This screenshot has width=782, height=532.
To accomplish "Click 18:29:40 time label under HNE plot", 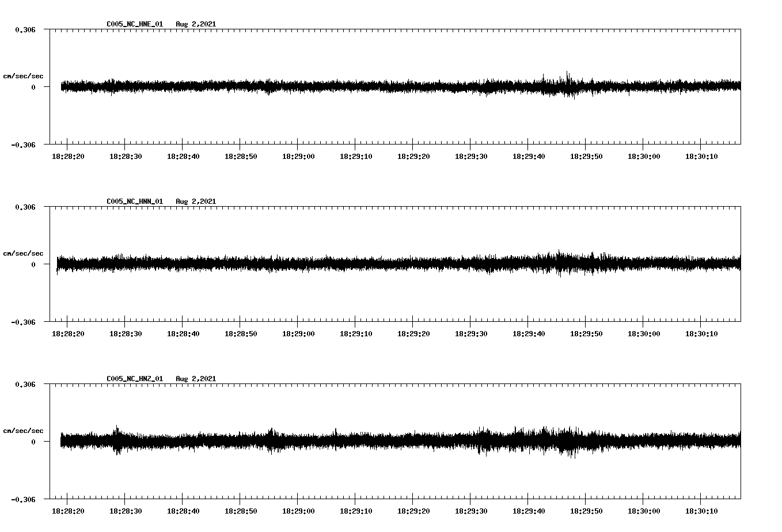I will [529, 156].
